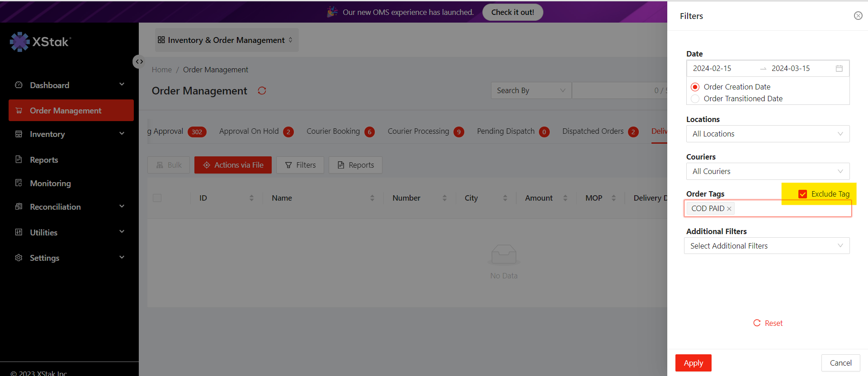Click the XStak logo
Image resolution: width=868 pixels, height=376 pixels.
tap(41, 42)
